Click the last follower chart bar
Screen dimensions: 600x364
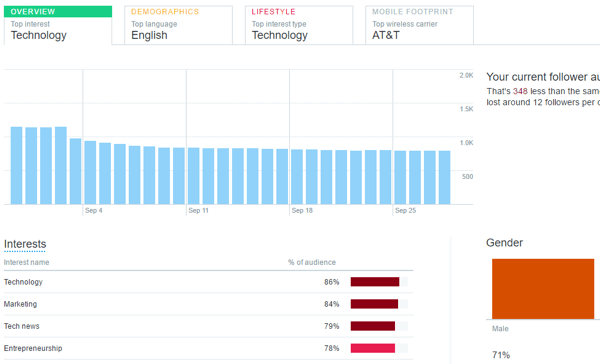click(444, 178)
